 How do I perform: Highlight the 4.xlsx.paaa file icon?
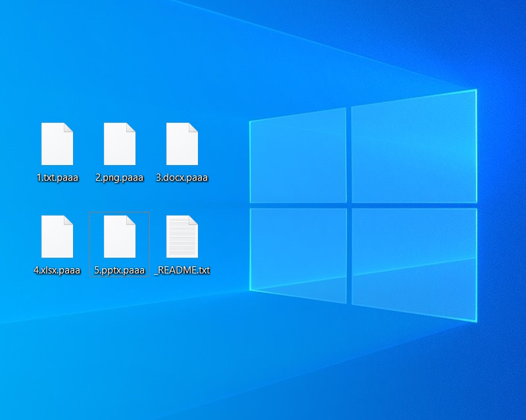[57, 237]
